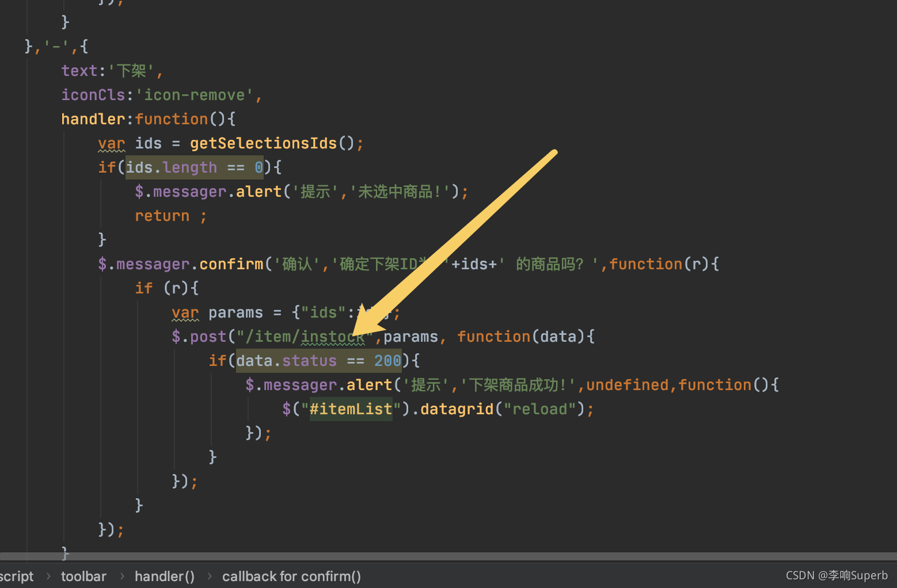Viewport: 897px width, 588px height.
Task: Click the '确认' confirm title string
Action: point(297,264)
